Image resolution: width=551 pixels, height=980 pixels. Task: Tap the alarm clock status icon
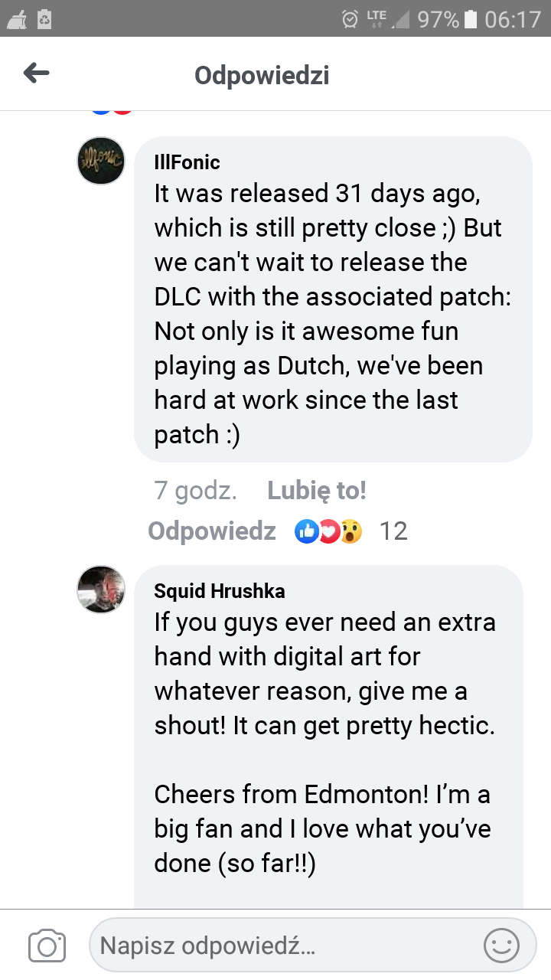[x=350, y=18]
